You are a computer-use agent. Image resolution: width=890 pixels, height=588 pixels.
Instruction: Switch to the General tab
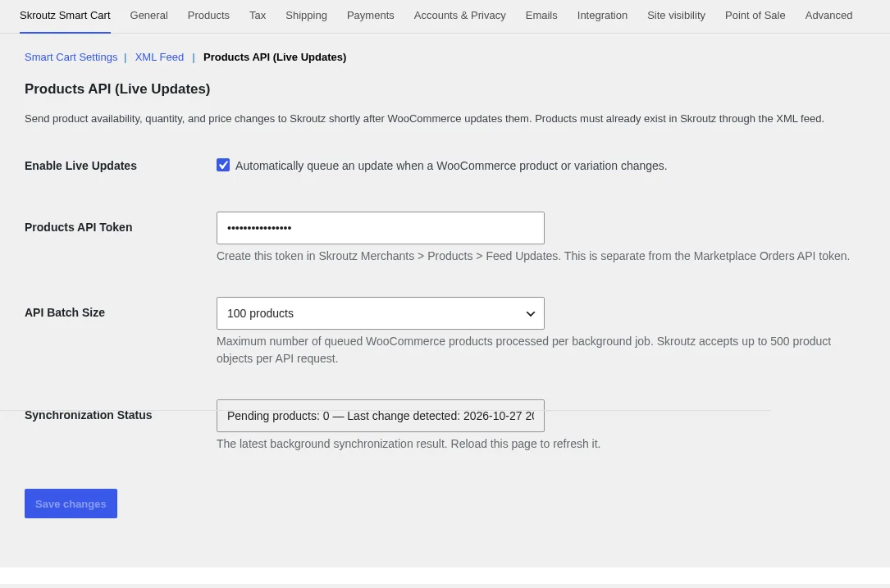point(148,16)
